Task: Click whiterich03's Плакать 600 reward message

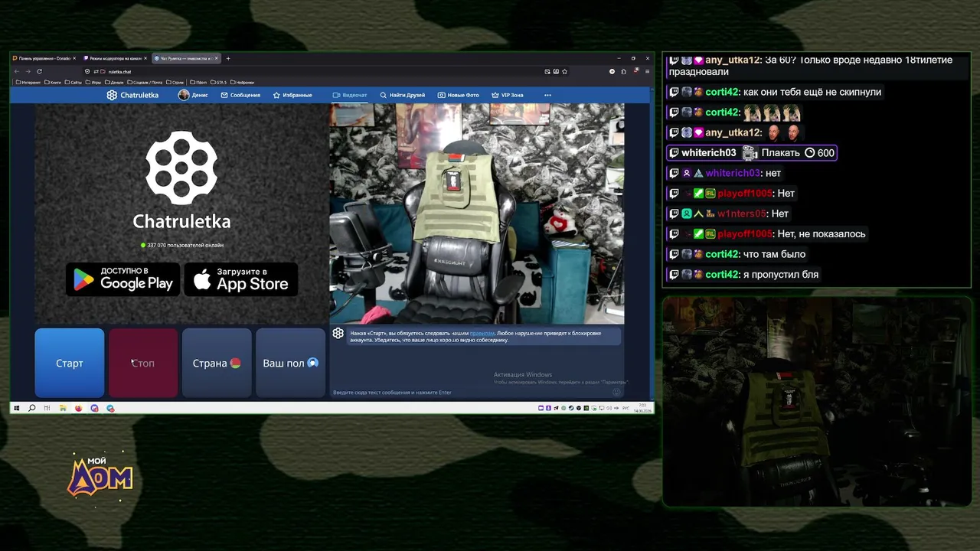Action: 752,153
